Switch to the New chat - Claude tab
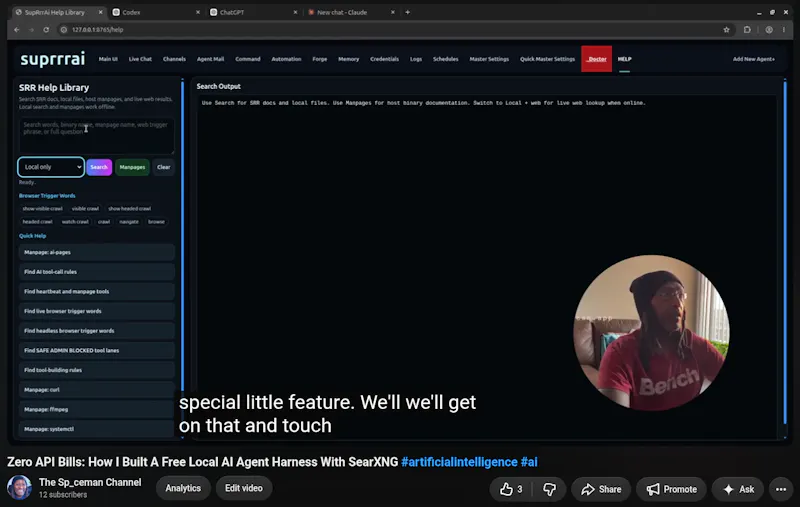Image resolution: width=800 pixels, height=507 pixels. click(x=351, y=12)
